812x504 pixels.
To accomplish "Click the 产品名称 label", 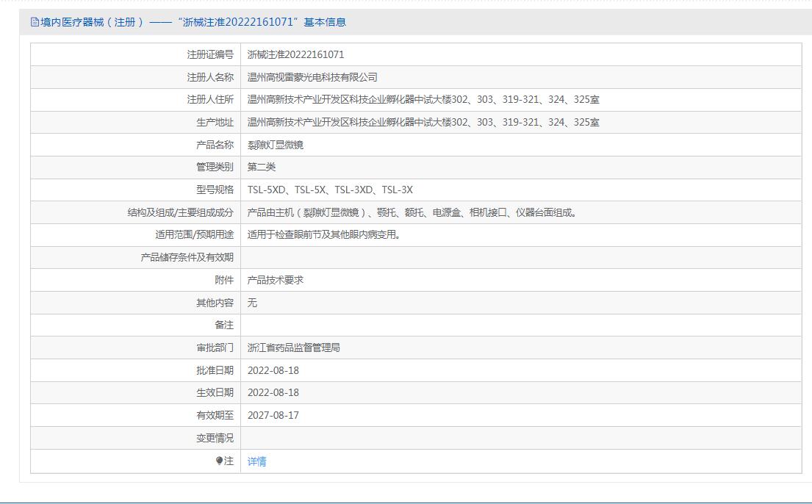I will click(215, 145).
